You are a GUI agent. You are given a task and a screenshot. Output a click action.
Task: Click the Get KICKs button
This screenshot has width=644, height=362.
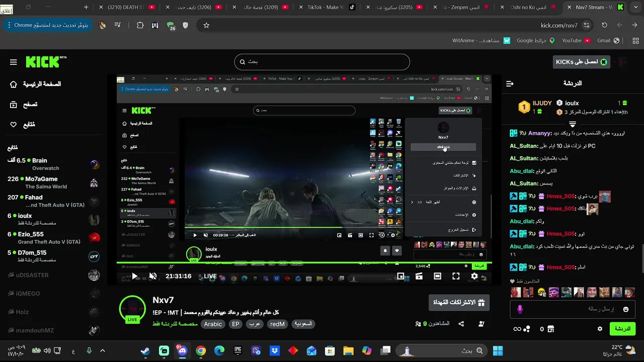coord(581,62)
